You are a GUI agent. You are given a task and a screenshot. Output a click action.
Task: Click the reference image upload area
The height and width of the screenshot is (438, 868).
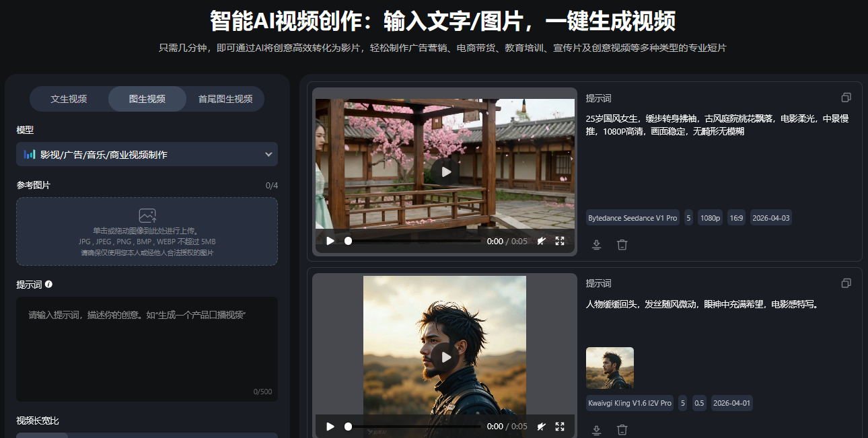(x=147, y=231)
